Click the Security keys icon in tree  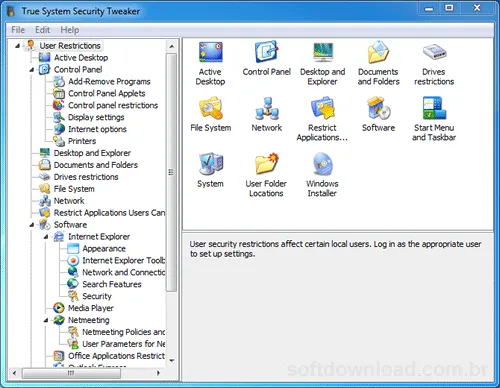(x=73, y=296)
